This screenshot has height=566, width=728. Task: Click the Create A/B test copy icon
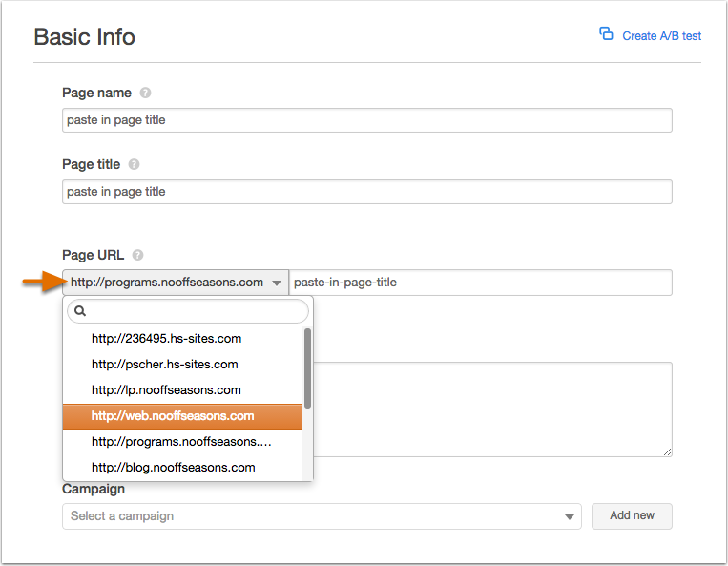click(x=606, y=34)
